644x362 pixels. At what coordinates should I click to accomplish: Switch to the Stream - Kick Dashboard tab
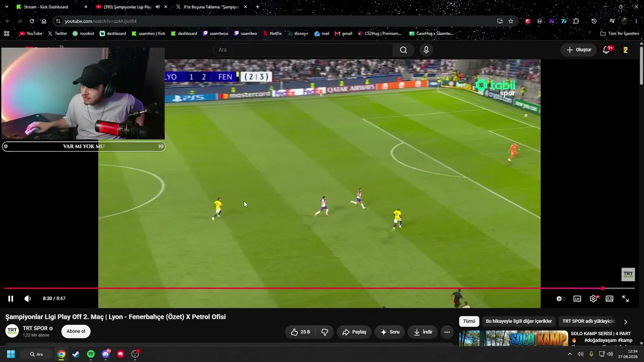(x=50, y=7)
